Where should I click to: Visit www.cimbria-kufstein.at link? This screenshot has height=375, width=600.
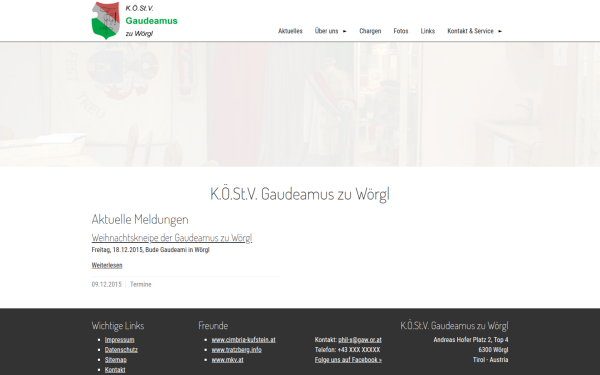click(x=243, y=340)
